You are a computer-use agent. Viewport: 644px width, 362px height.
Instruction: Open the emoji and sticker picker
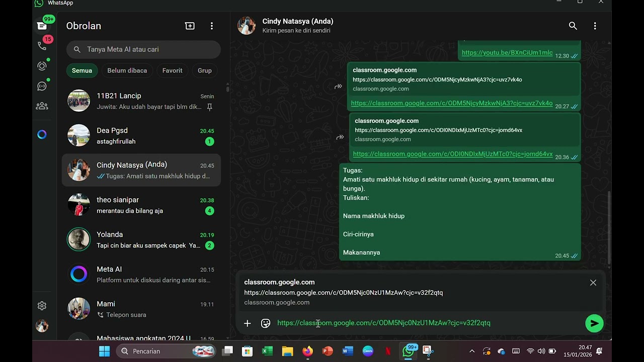click(x=266, y=323)
